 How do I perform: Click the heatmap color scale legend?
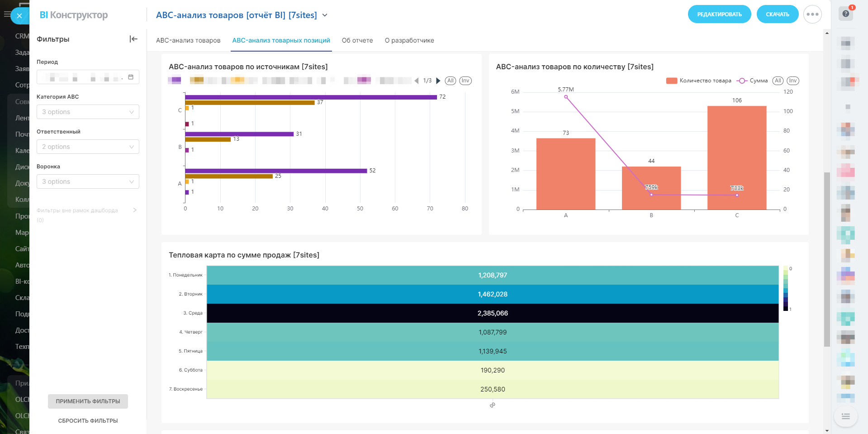point(786,288)
